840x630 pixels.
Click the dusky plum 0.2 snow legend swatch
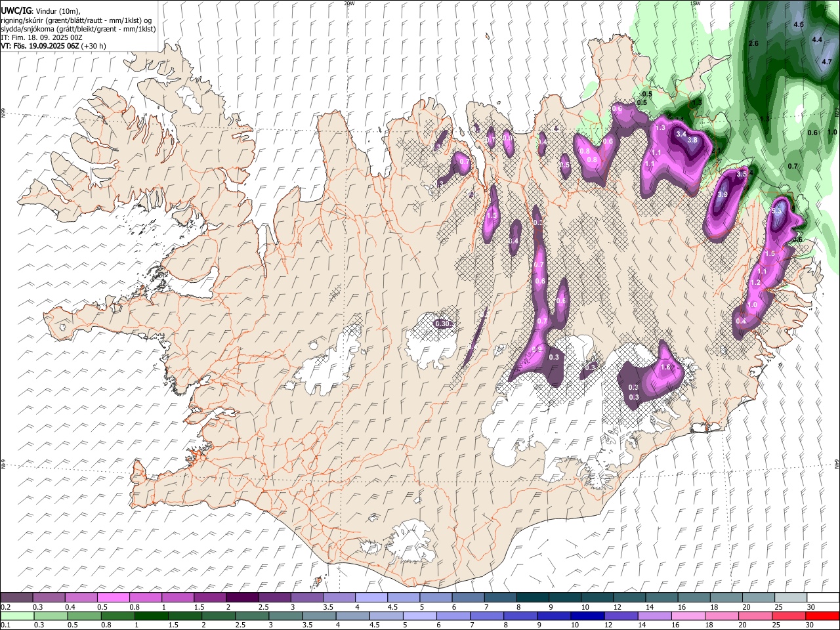click(17, 598)
